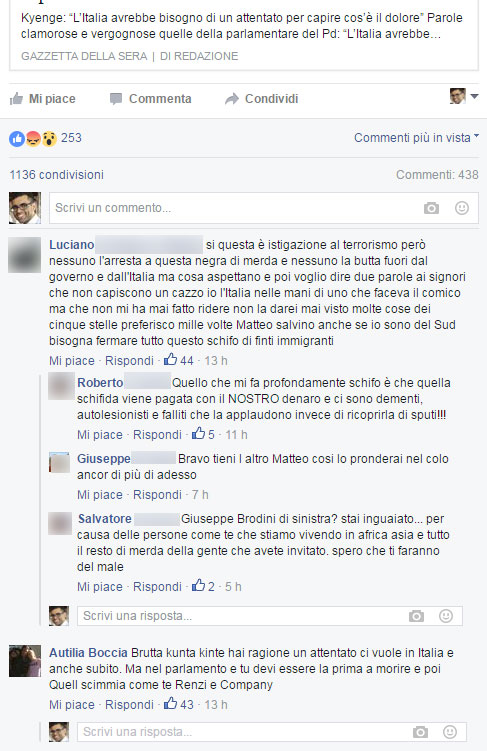
Task: Click Commenti: 438 counter
Action: 437,175
